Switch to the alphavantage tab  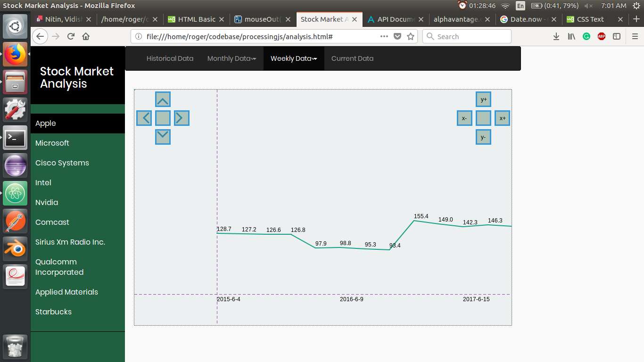tap(462, 19)
